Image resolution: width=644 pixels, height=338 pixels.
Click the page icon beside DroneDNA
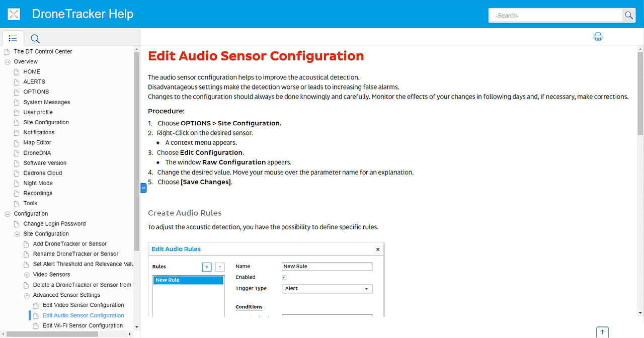pyautogui.click(x=17, y=153)
